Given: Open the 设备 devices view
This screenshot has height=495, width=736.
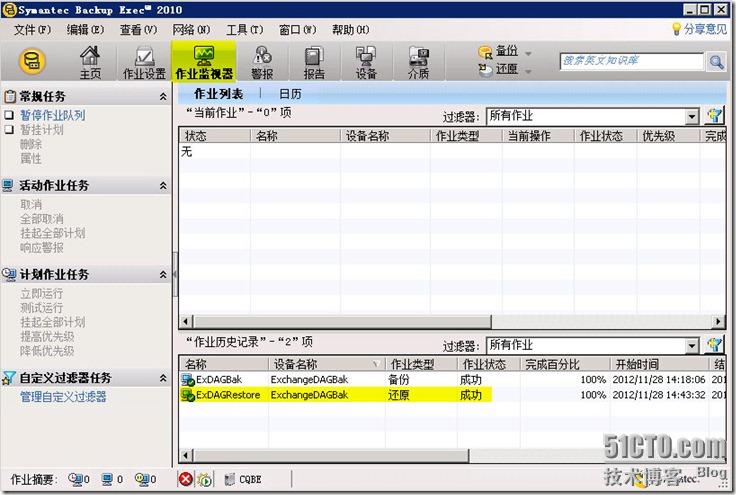Looking at the screenshot, I should tap(366, 63).
